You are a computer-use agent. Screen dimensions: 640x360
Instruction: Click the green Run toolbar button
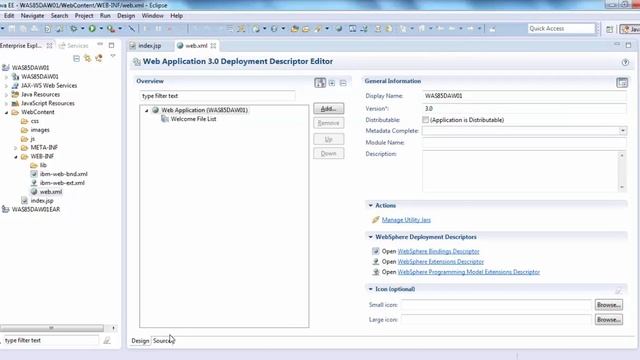[x=92, y=29]
